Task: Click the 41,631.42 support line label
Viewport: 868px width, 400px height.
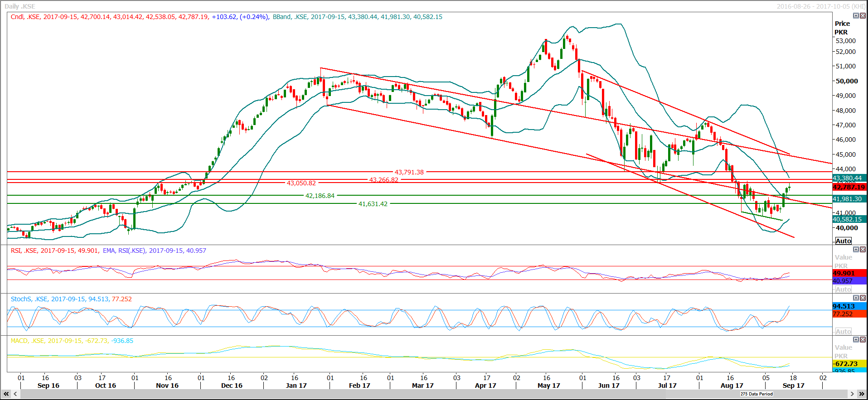Action: coord(373,204)
